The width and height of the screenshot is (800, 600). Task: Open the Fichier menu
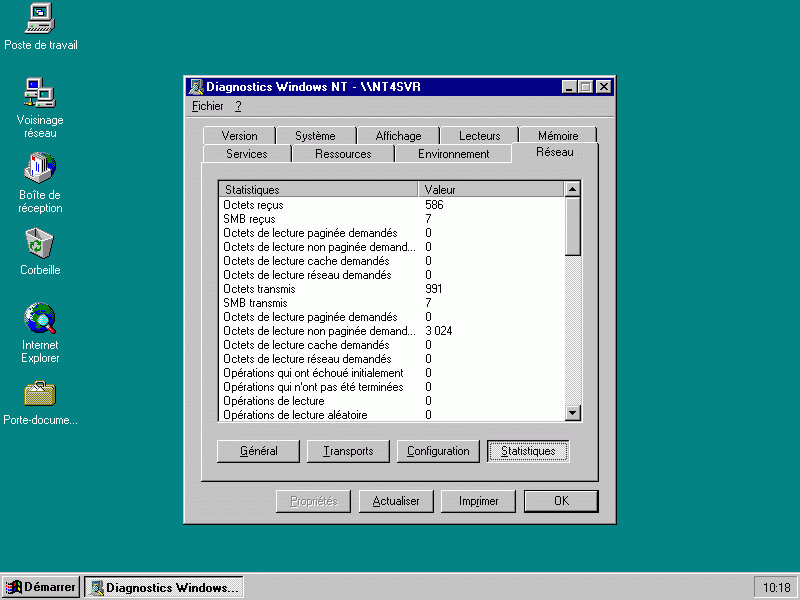[207, 106]
